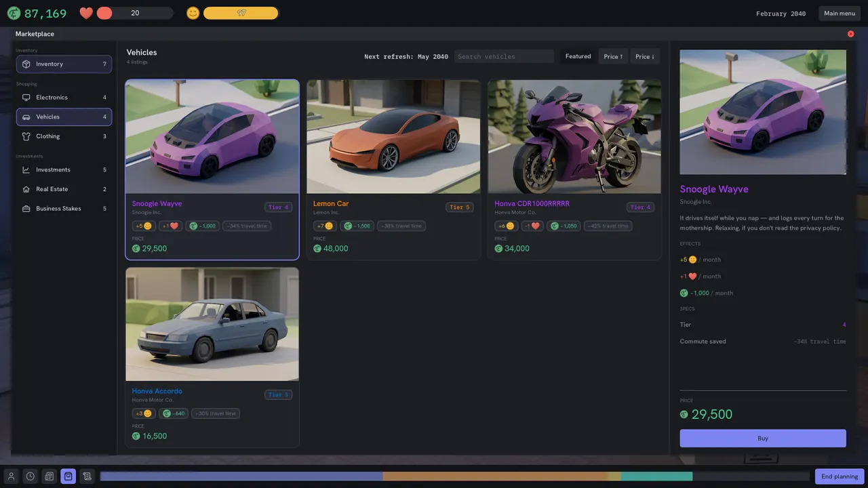Open the clock schedule icon
Image resolution: width=868 pixels, height=488 pixels.
(x=30, y=476)
